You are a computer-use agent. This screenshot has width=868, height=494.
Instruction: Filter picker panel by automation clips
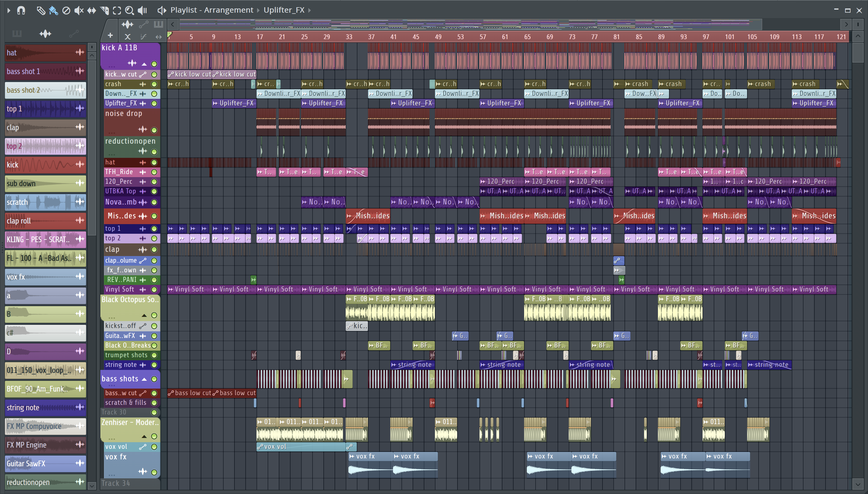tap(74, 34)
